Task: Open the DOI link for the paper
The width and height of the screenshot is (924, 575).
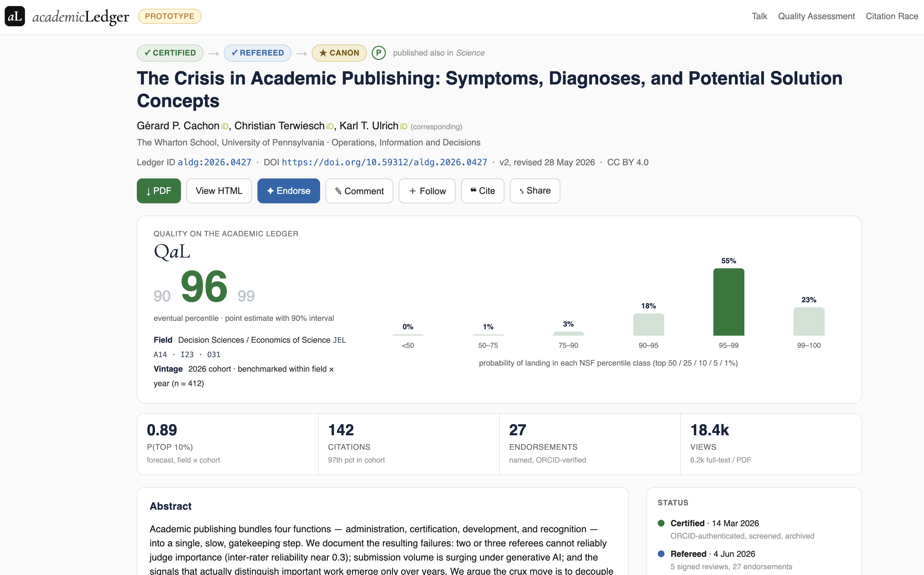Action: (384, 162)
